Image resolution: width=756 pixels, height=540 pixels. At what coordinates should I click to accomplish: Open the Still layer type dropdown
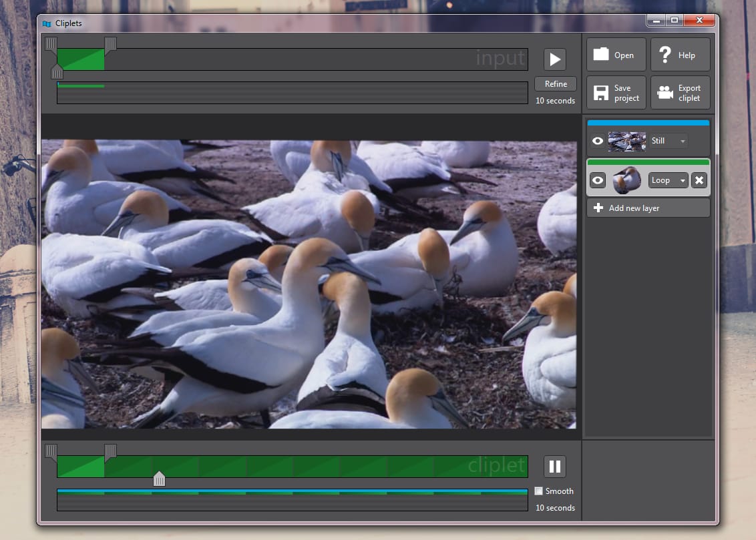pos(668,141)
